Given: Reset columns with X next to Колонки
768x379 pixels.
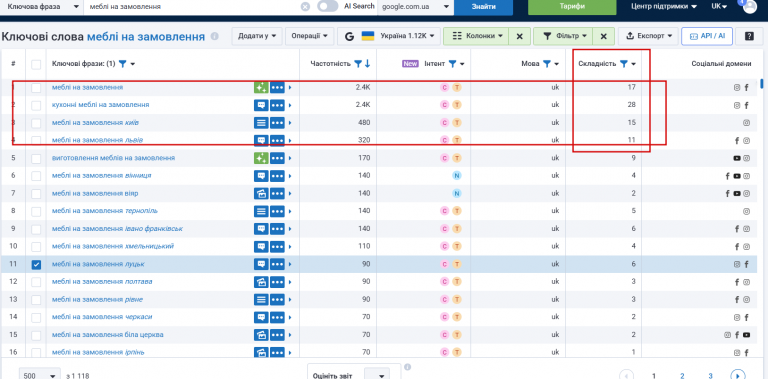Looking at the screenshot, I should pos(520,36).
